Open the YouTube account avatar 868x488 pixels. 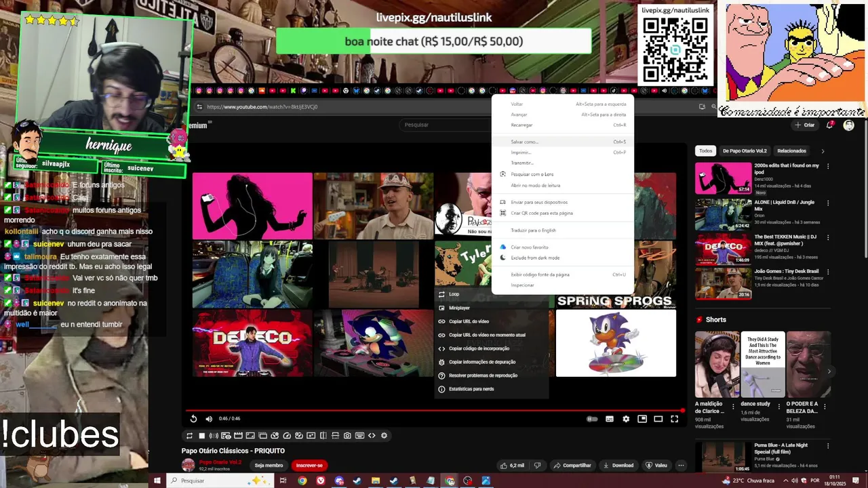(x=848, y=125)
